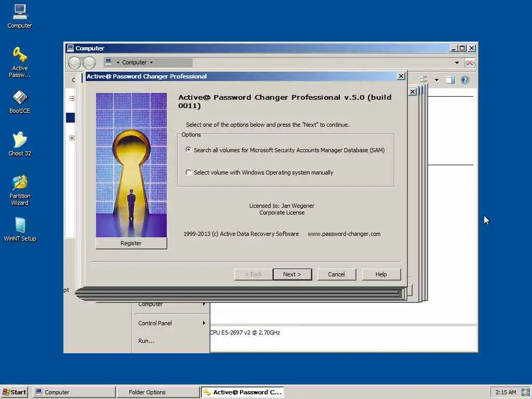Click the back arrow in Computer window
The height and width of the screenshot is (399, 532).
[x=75, y=63]
